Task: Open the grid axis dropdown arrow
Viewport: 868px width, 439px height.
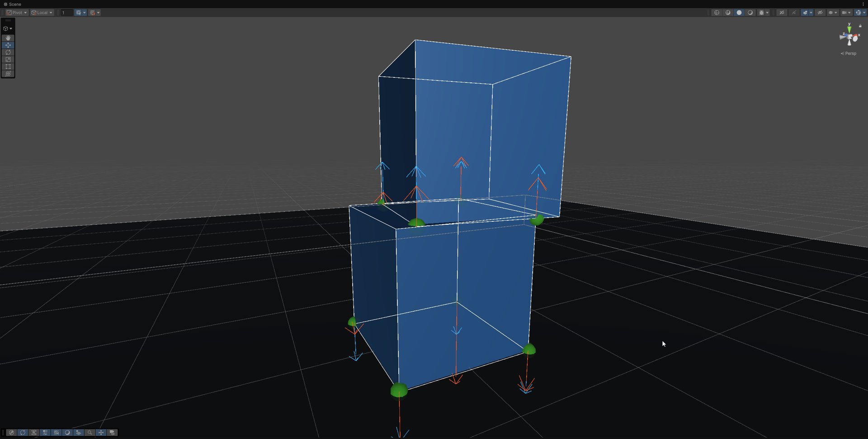Action: (x=85, y=13)
